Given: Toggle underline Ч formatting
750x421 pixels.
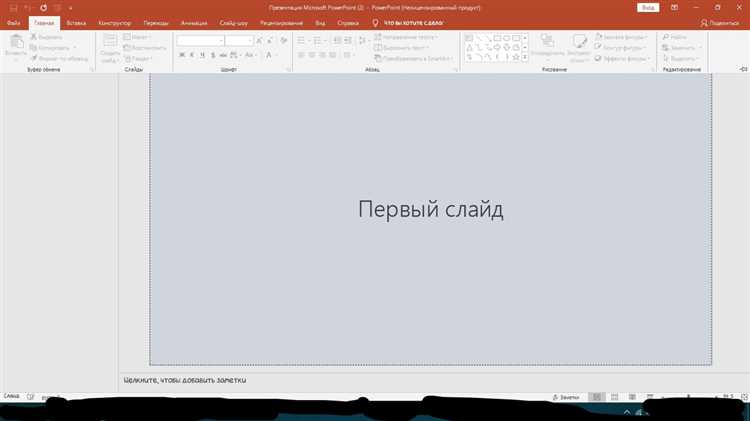Looking at the screenshot, I should (202, 55).
